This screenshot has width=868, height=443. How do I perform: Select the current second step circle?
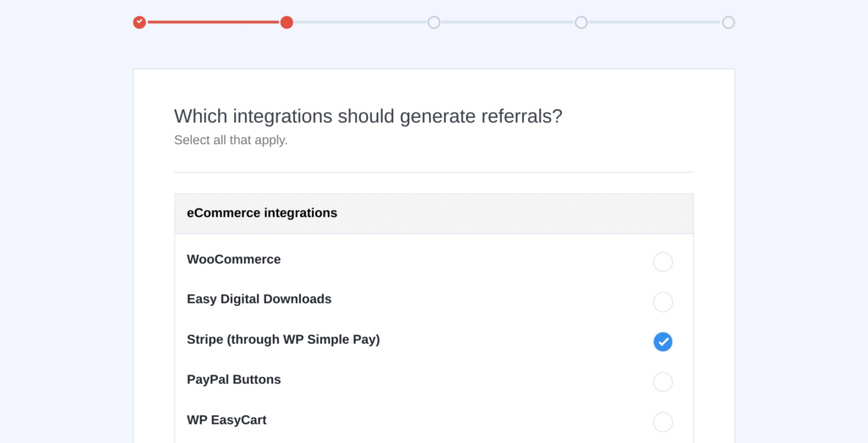pos(287,22)
